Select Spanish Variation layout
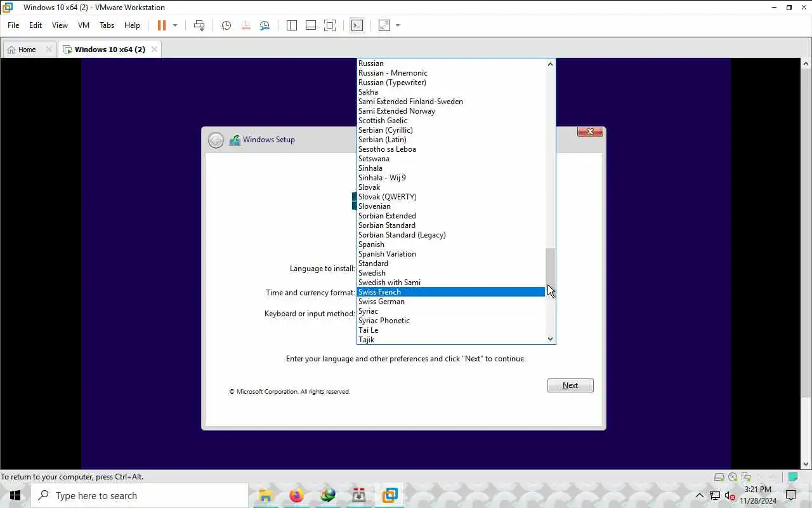Image resolution: width=812 pixels, height=508 pixels. pyautogui.click(x=450, y=254)
